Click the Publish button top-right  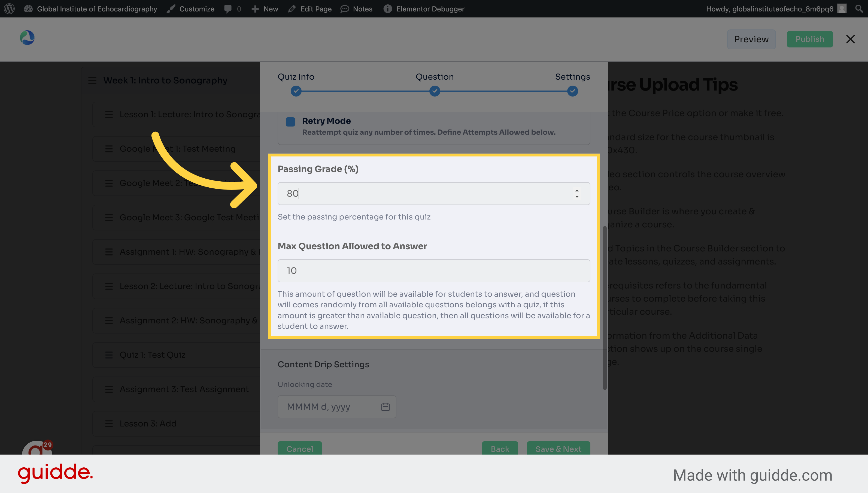(x=810, y=39)
